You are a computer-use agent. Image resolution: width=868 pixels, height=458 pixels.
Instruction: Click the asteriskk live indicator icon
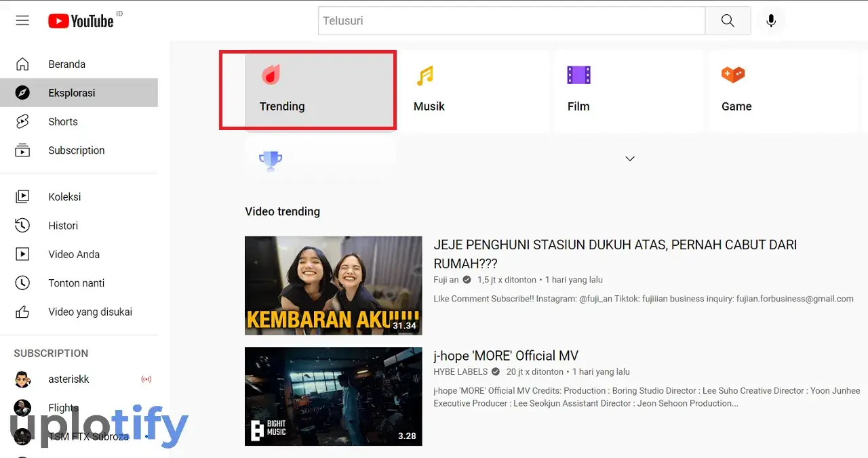pyautogui.click(x=146, y=379)
